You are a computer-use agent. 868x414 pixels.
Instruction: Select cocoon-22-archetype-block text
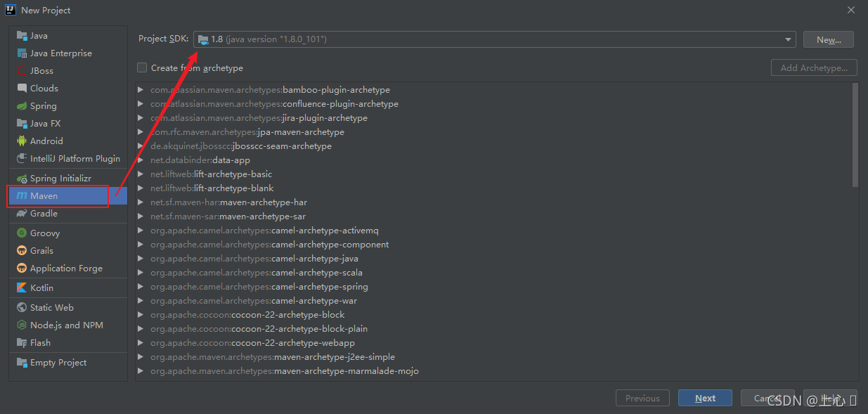pyautogui.click(x=288, y=314)
